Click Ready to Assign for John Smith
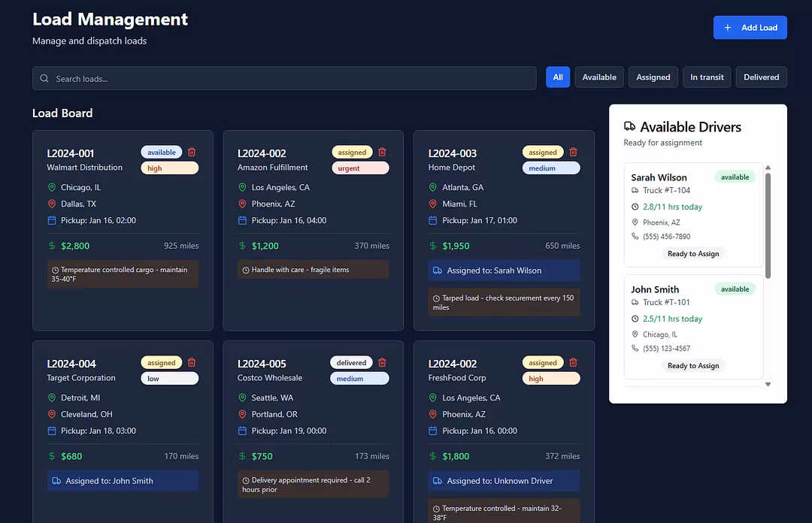812x523 pixels. point(693,366)
